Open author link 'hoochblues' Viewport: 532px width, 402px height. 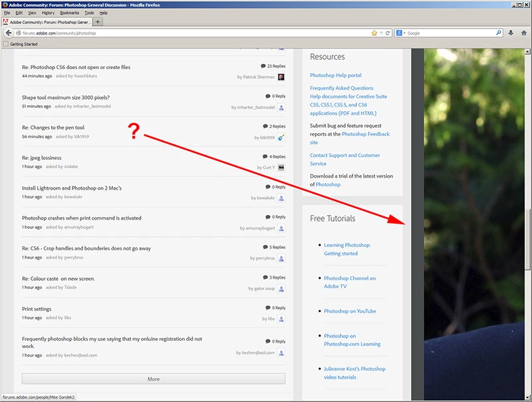[86, 76]
